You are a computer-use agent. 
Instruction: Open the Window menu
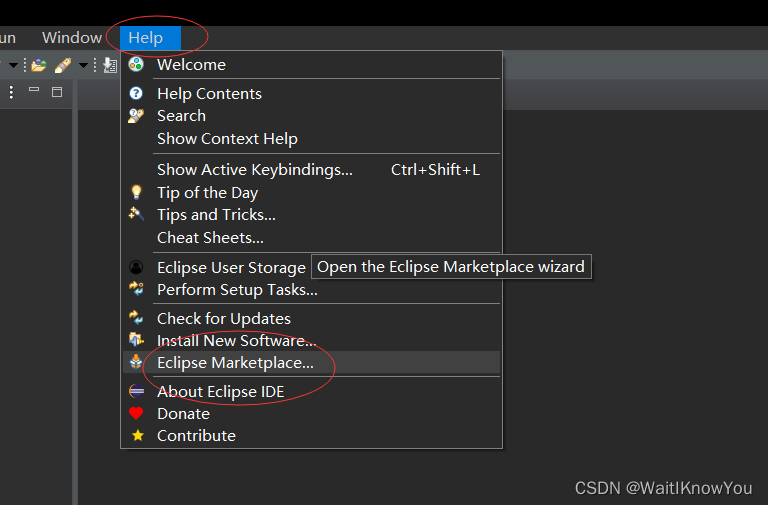coord(72,38)
